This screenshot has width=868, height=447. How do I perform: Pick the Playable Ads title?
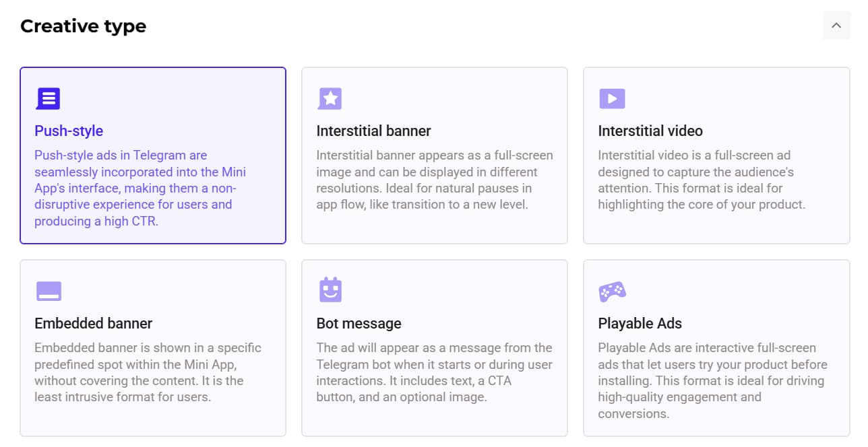point(640,323)
